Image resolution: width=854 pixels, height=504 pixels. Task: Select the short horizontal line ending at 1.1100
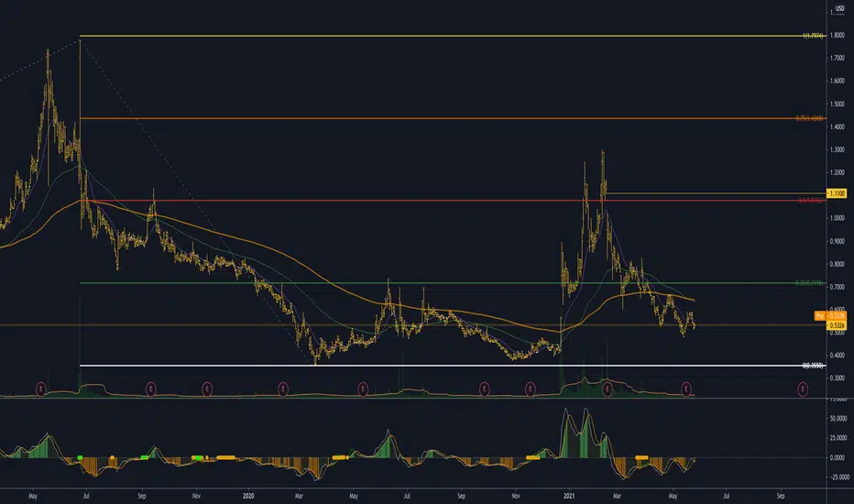pyautogui.click(x=716, y=193)
